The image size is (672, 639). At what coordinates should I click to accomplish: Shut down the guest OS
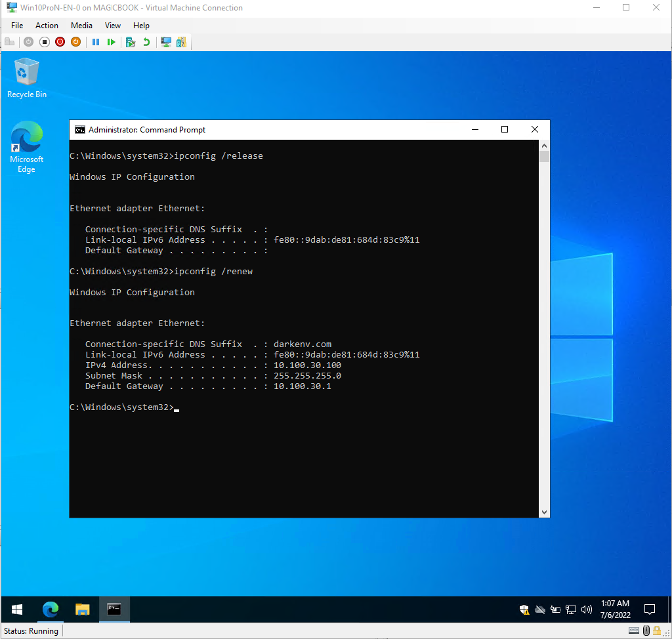pyautogui.click(x=60, y=42)
